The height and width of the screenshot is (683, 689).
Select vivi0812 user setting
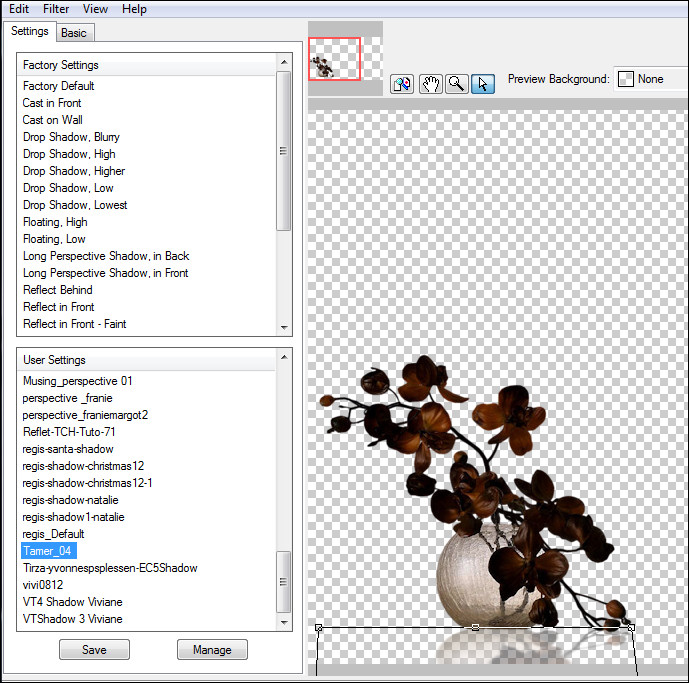point(43,585)
